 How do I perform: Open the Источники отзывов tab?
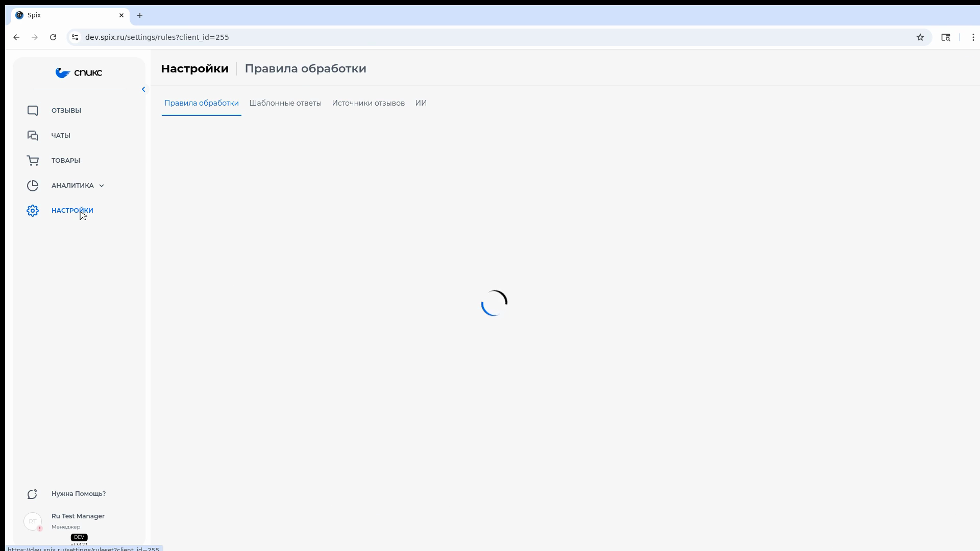[x=369, y=103]
